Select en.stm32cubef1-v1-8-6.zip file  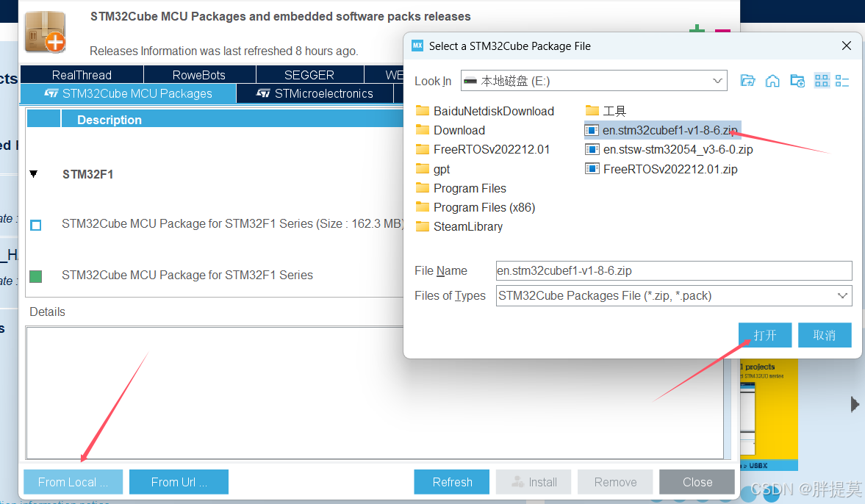tap(661, 130)
